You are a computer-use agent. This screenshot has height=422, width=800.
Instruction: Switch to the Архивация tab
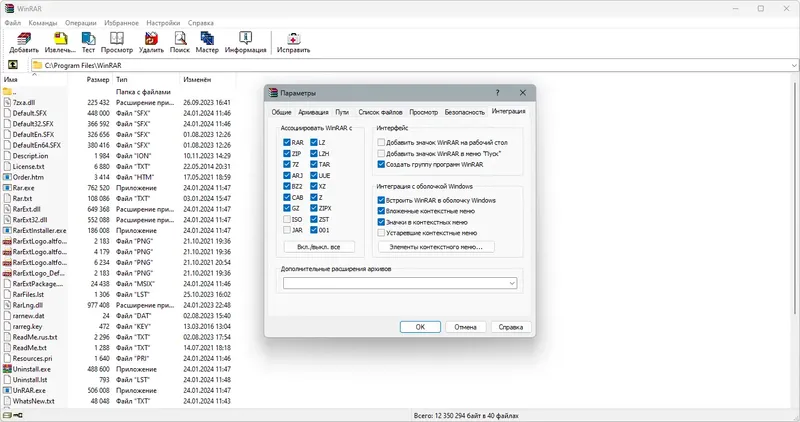point(313,112)
